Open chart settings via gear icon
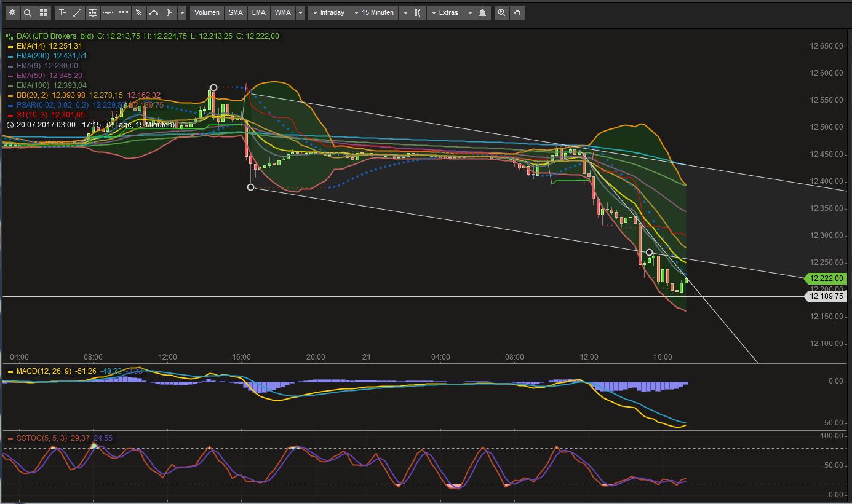852x504 pixels. 12,12
